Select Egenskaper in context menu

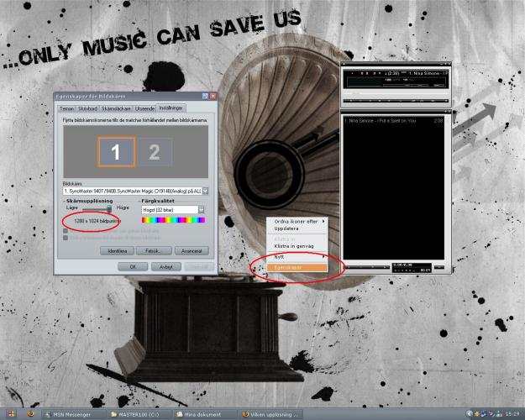pos(297,267)
